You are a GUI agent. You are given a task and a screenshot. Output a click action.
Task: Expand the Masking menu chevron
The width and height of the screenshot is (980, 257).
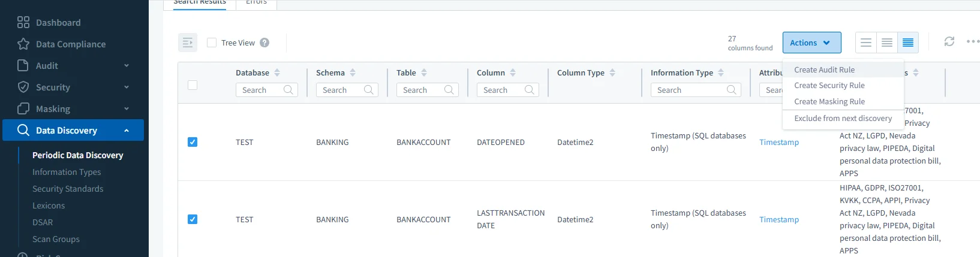pos(127,108)
